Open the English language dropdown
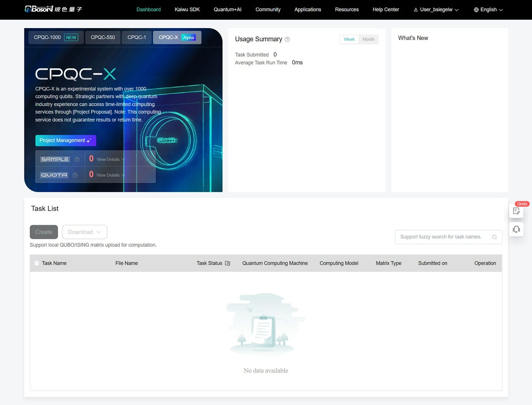 coord(488,9)
